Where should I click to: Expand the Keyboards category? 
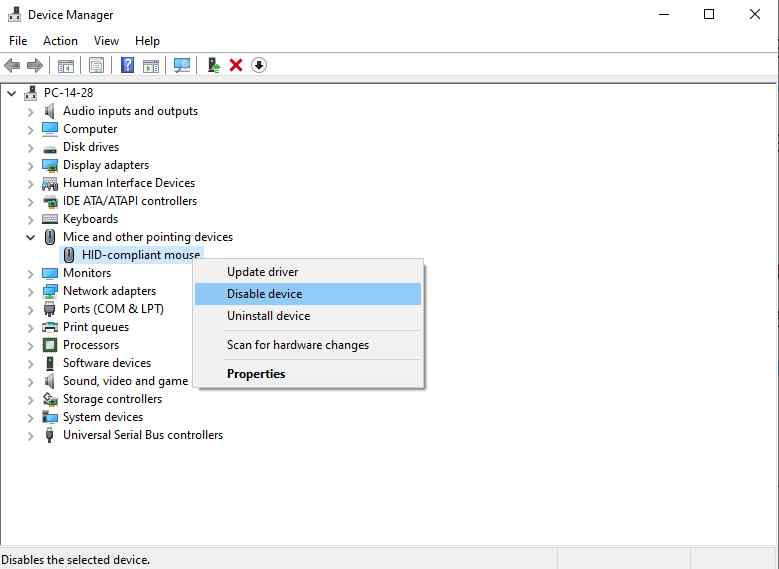point(31,220)
